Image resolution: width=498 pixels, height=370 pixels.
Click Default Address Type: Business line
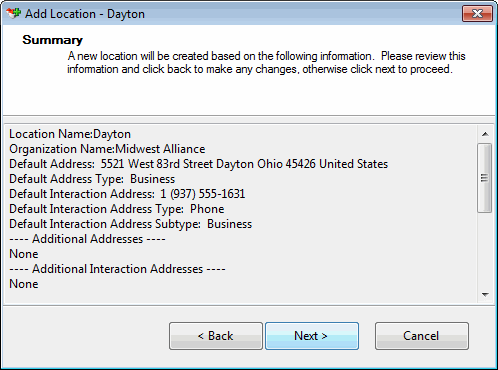click(92, 179)
